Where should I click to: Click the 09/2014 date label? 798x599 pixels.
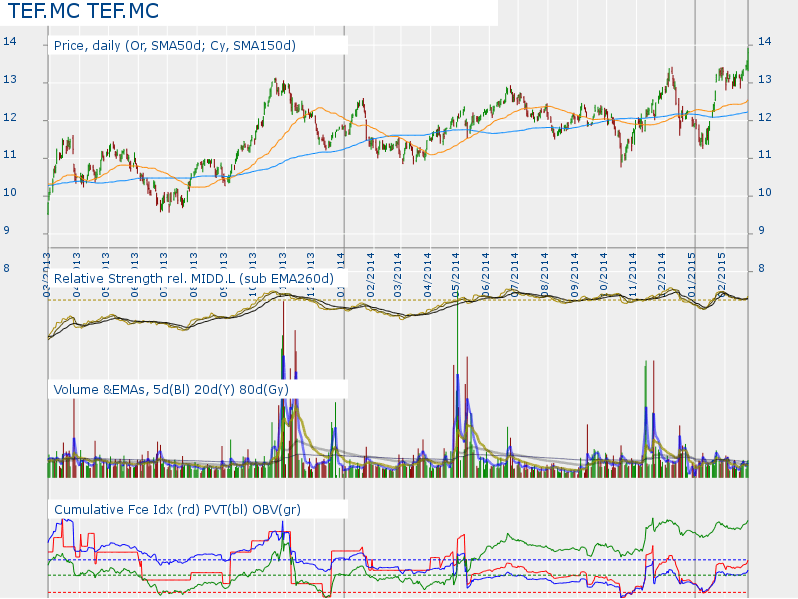pos(575,275)
